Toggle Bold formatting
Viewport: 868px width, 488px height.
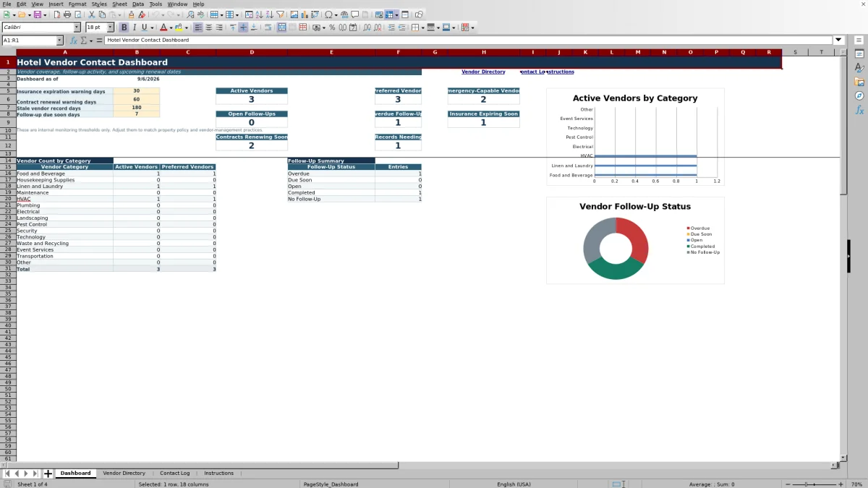(x=124, y=27)
